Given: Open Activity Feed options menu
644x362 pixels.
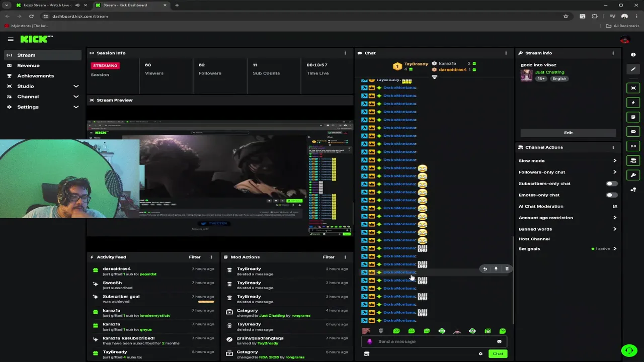Looking at the screenshot, I should coord(211,257).
